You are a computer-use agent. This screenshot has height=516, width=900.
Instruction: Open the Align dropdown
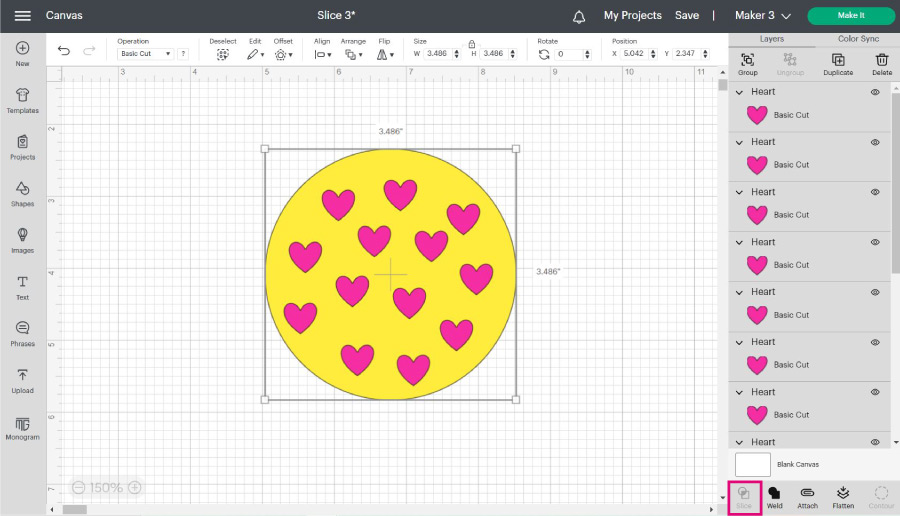pyautogui.click(x=323, y=55)
